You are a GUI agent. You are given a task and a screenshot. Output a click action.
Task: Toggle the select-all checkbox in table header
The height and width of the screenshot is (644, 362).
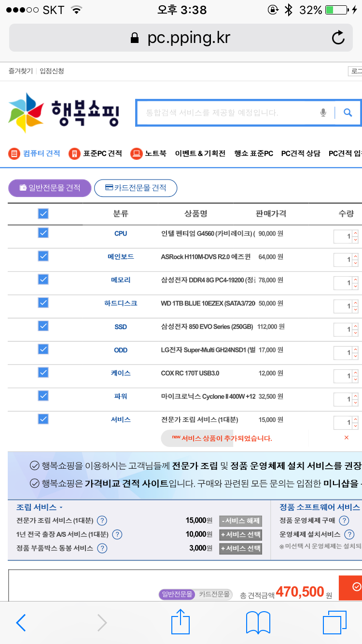coord(43,213)
